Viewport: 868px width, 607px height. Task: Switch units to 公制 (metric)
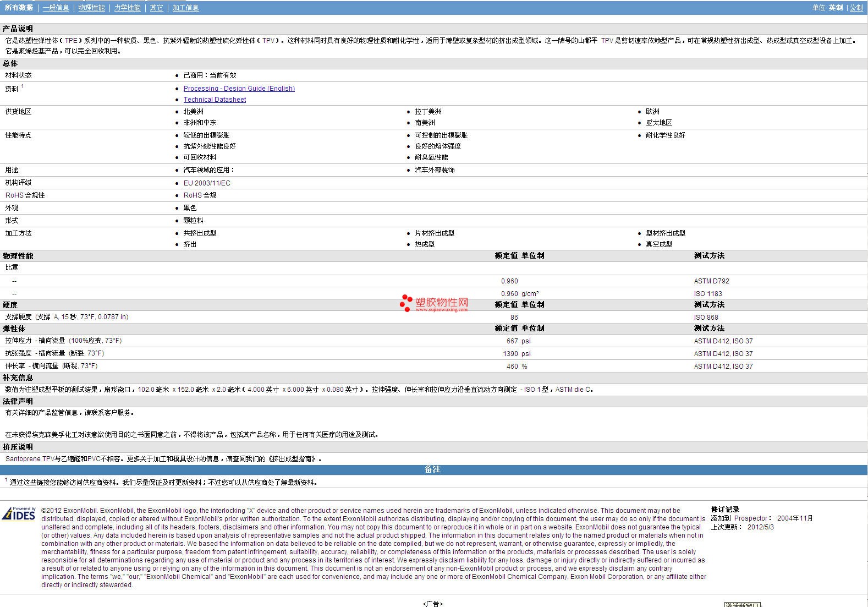click(x=856, y=8)
